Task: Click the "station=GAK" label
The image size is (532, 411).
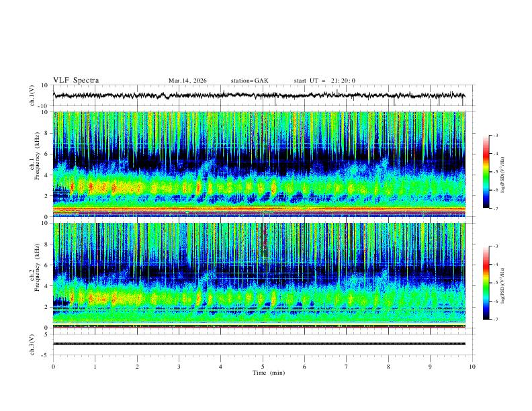Action: (250, 81)
